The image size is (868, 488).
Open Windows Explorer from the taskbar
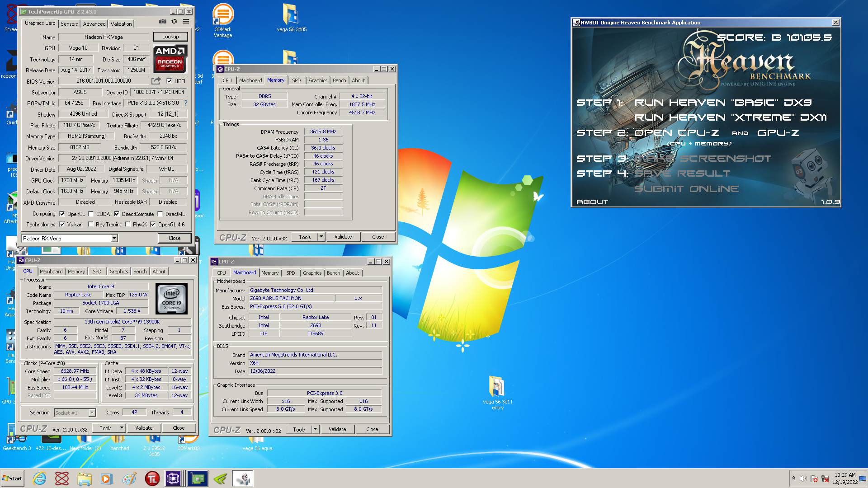pos(84,479)
